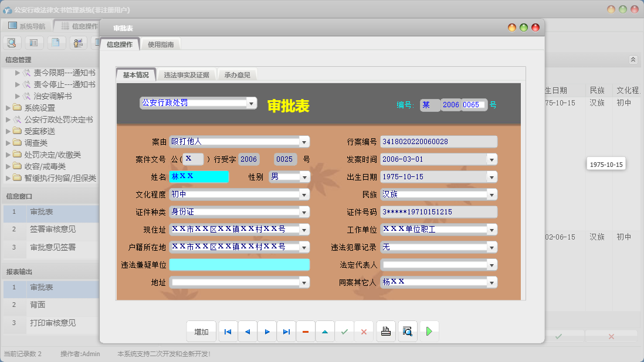Screen dimensions: 644x362
Task: Delete the record using the red minus icon
Action: [x=305, y=331]
